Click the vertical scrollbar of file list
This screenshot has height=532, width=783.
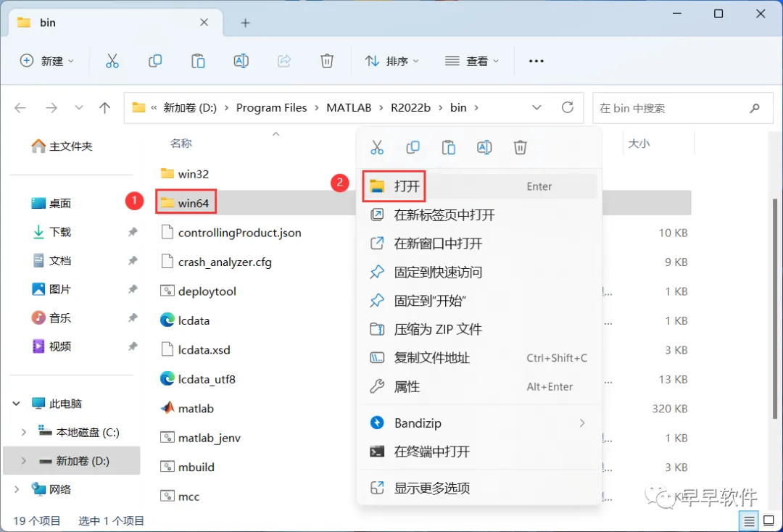[x=774, y=309]
